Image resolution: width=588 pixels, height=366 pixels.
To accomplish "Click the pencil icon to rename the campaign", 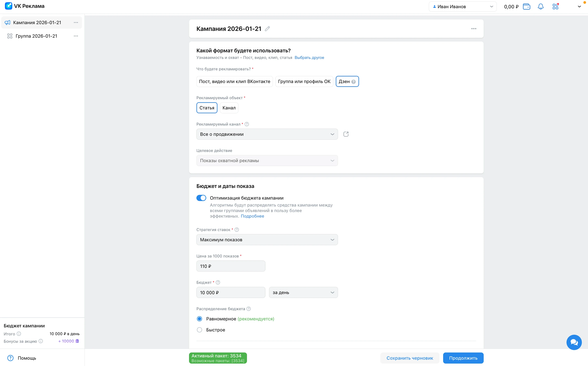I will 267,29.
